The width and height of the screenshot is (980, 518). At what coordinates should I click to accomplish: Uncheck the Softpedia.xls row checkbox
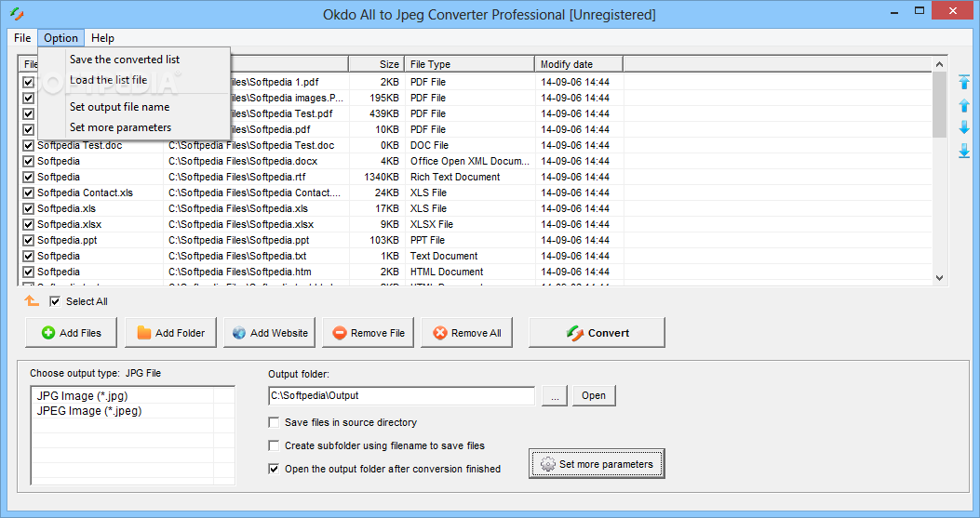pos(28,208)
